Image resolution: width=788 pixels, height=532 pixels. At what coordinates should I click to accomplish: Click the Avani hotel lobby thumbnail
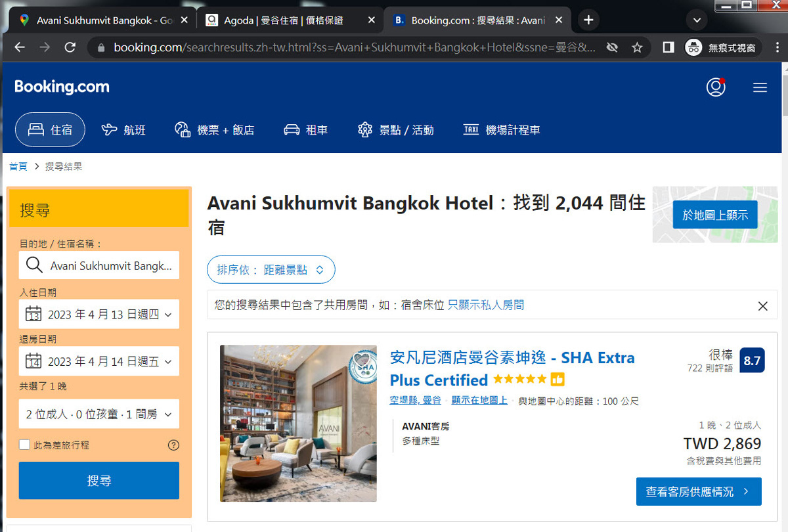tap(298, 424)
